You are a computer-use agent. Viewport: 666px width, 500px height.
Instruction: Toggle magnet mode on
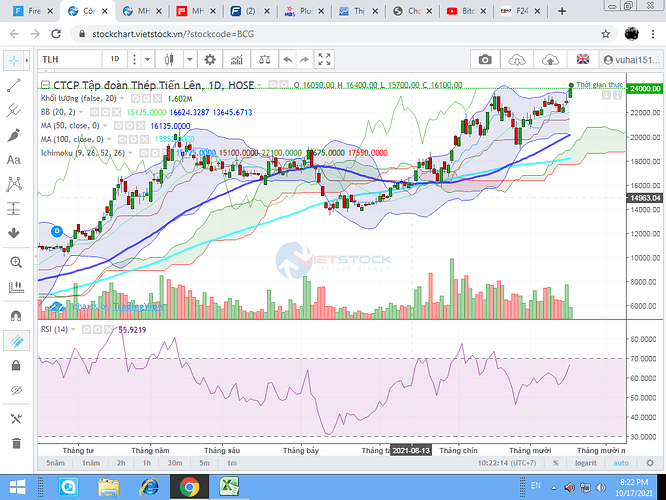point(16,316)
